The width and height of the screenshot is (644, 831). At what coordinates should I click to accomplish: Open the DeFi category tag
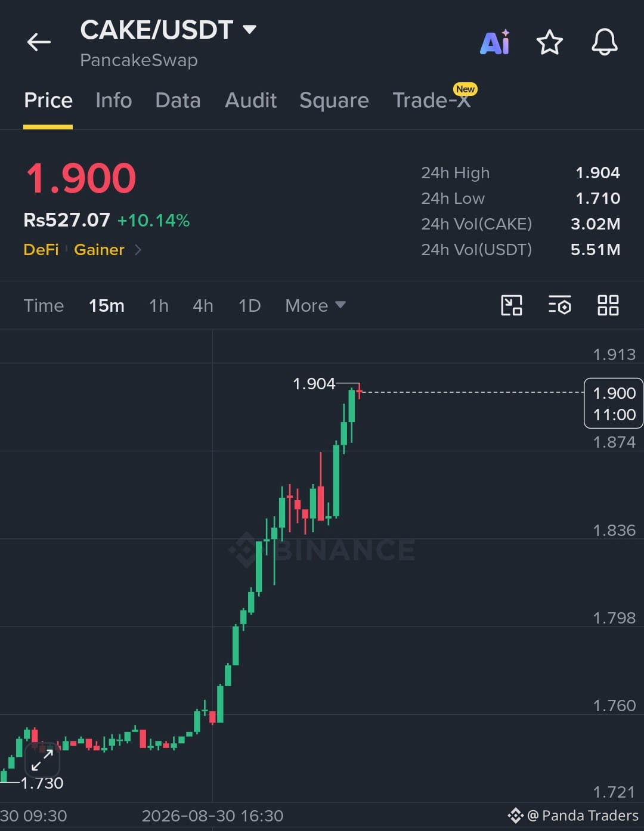point(41,250)
